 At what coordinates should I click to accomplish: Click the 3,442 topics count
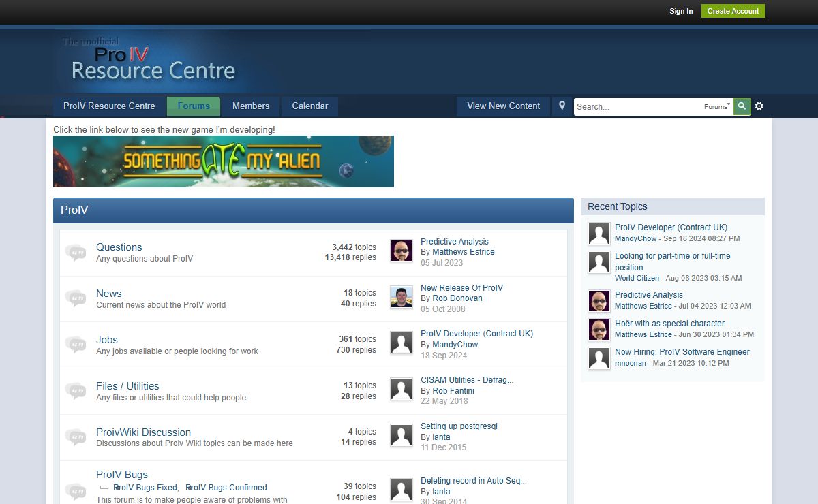click(354, 247)
